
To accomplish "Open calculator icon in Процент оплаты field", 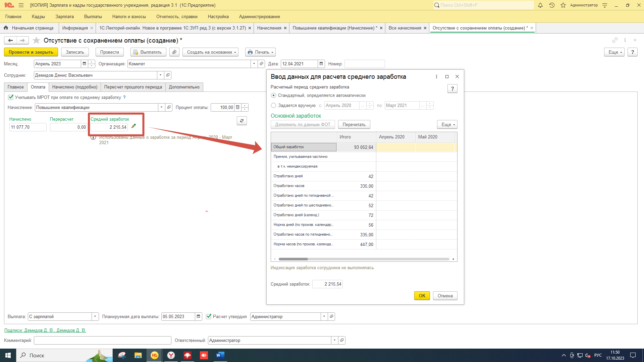I will coord(237,107).
